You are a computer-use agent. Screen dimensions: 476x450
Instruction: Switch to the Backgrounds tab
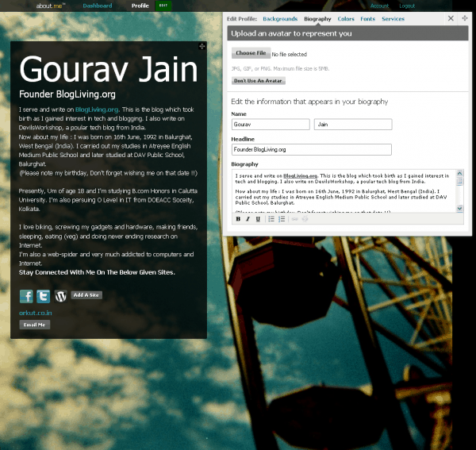[x=280, y=18]
